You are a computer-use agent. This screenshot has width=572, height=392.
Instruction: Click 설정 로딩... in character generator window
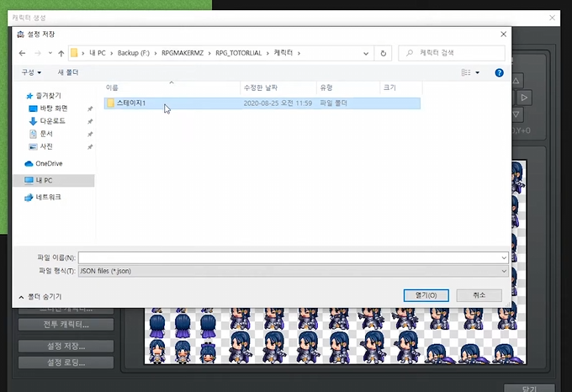66,363
